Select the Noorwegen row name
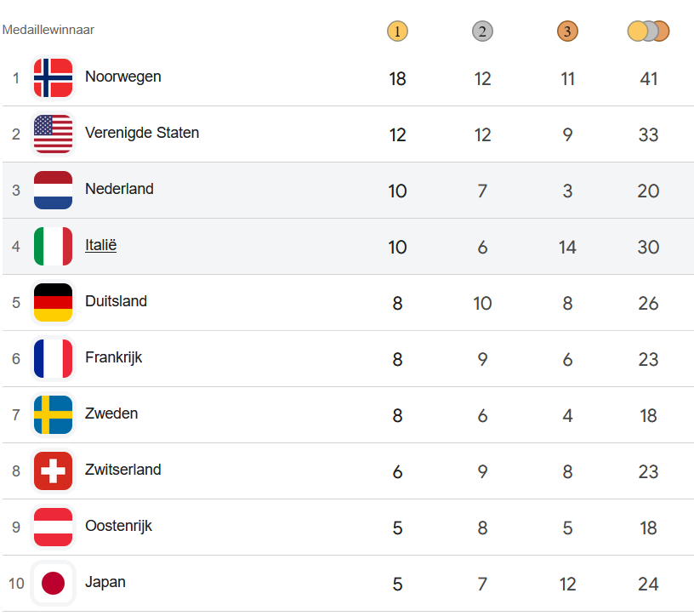 click(x=122, y=77)
